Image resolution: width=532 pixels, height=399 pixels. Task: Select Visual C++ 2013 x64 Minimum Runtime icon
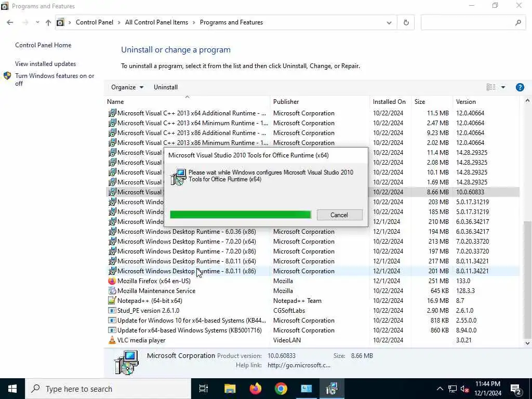point(112,123)
